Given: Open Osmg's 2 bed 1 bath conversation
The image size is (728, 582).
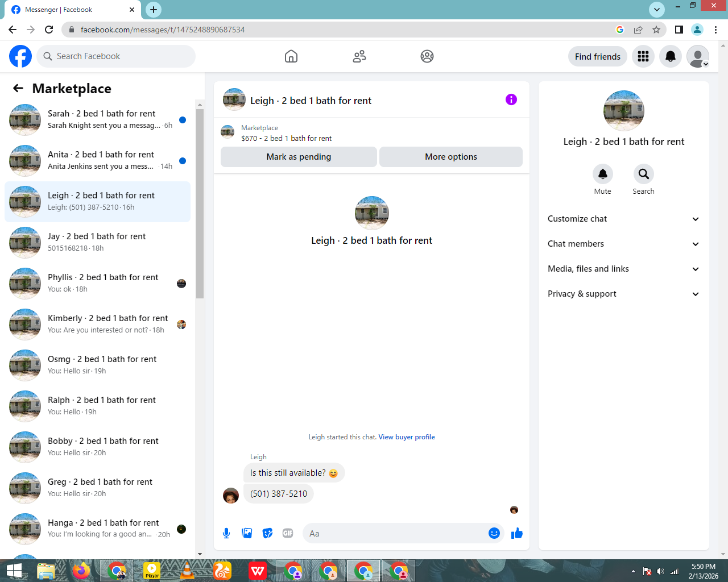Looking at the screenshot, I should (97, 365).
